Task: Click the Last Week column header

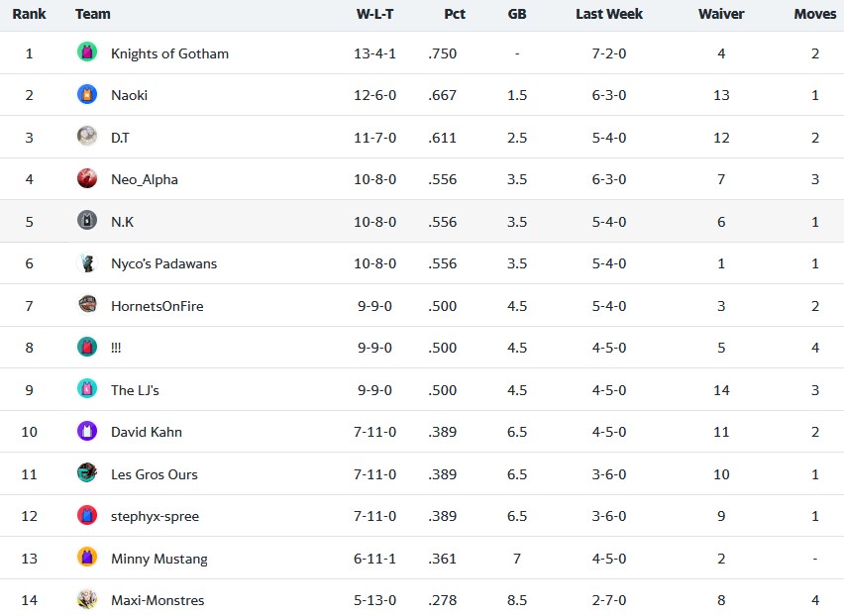Action: pyautogui.click(x=609, y=14)
